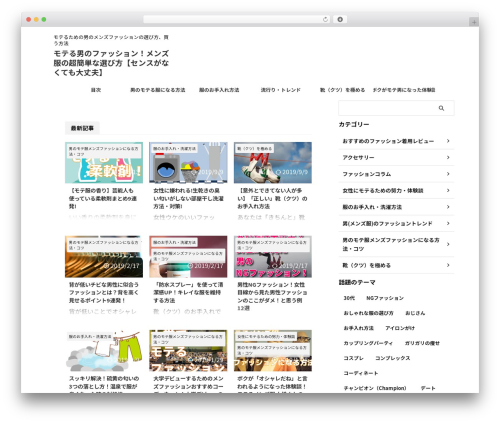This screenshot has height=423, width=500.
Task: Open 流行り・トレンド menu item
Action: (x=281, y=90)
